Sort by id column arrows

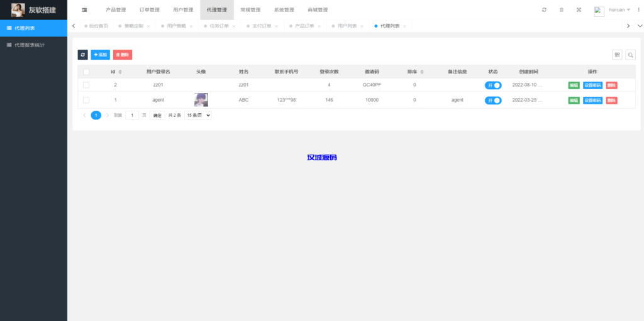pyautogui.click(x=120, y=72)
